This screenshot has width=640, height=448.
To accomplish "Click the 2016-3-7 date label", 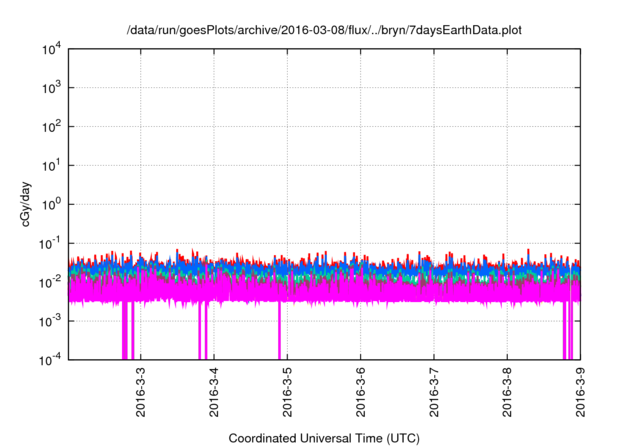I will click(434, 392).
